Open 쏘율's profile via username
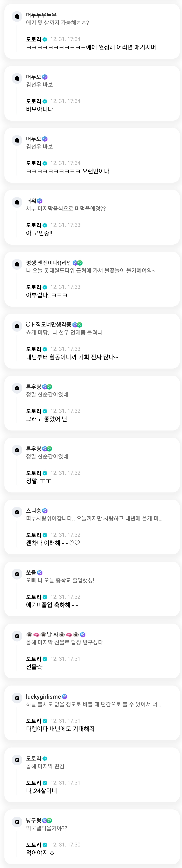The height and width of the screenshot is (868, 182). pos(31,573)
